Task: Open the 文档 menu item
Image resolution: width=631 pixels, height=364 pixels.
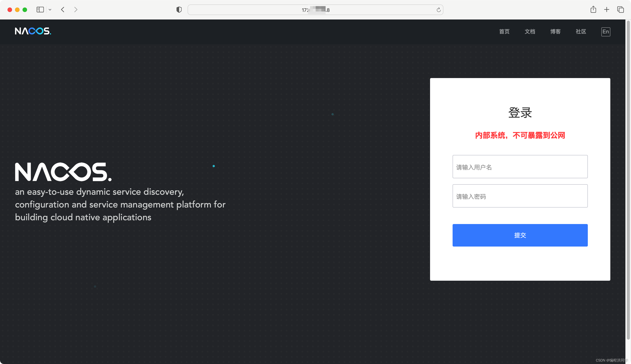Action: click(x=530, y=32)
